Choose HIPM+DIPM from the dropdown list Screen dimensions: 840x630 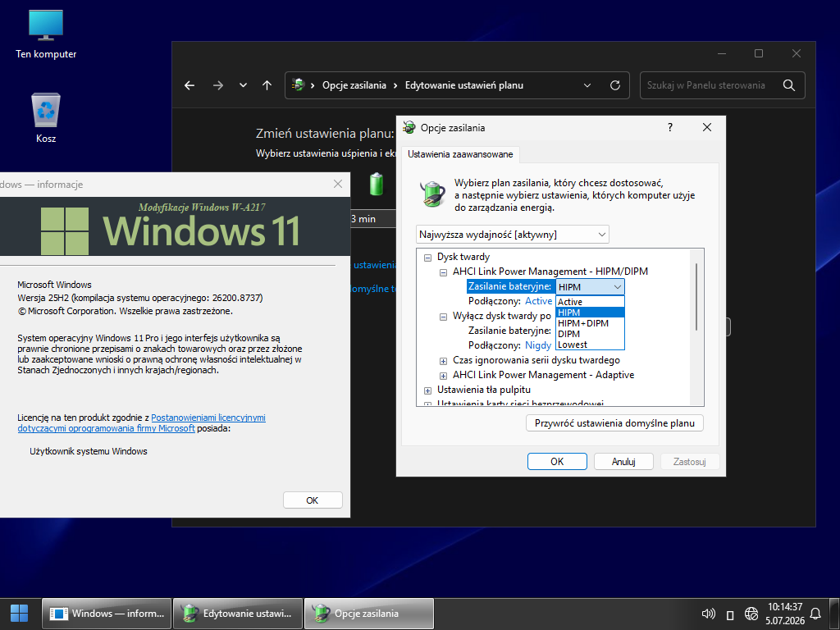590,323
